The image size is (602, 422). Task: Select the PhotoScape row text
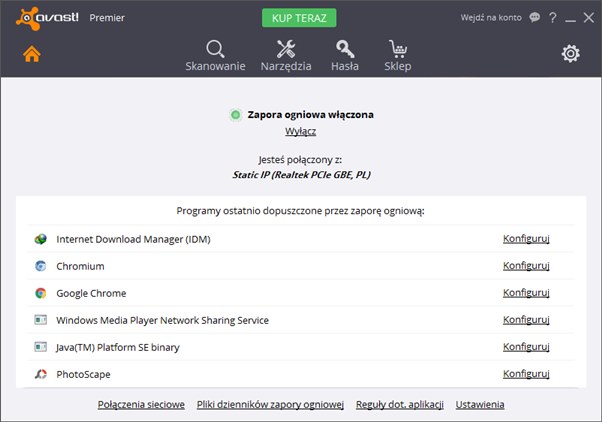[83, 374]
